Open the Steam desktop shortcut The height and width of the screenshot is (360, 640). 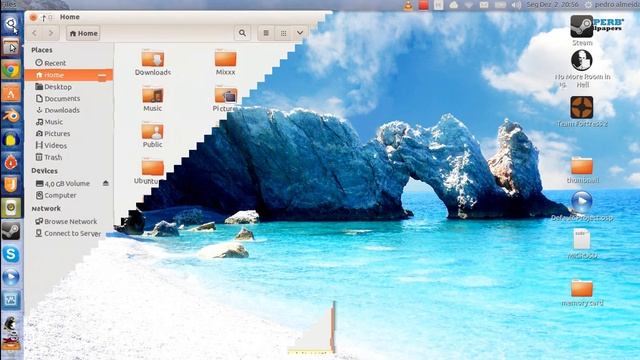pyautogui.click(x=582, y=30)
